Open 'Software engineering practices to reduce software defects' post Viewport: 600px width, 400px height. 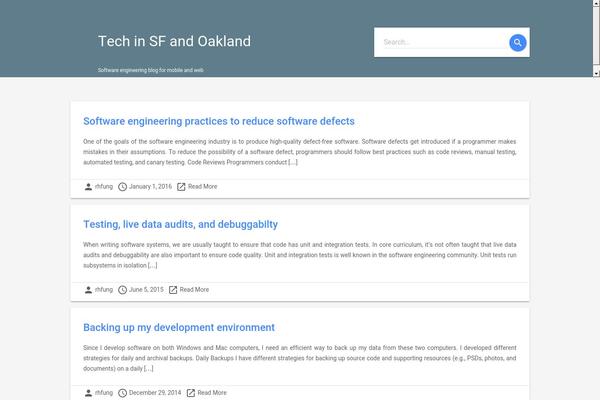pos(218,121)
